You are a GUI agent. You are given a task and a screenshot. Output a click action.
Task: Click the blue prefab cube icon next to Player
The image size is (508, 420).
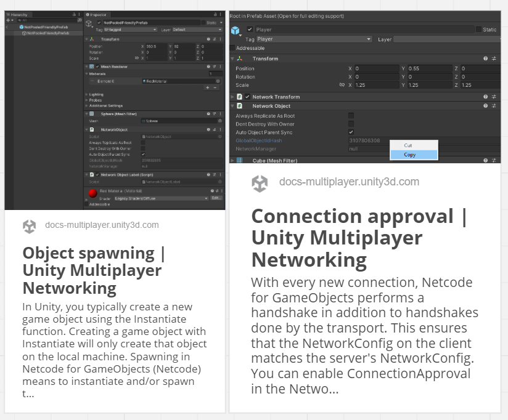[236, 30]
